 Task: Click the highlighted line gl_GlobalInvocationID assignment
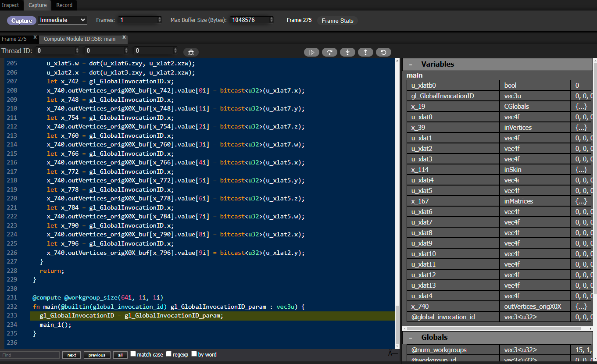pyautogui.click(x=131, y=316)
